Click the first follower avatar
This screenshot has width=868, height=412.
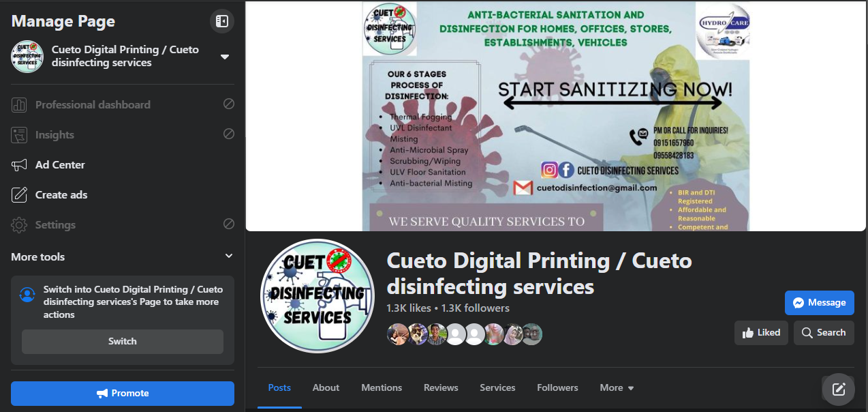[x=397, y=334]
